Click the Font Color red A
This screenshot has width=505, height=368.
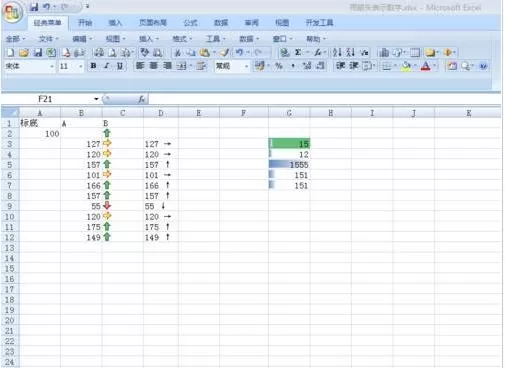pos(426,66)
